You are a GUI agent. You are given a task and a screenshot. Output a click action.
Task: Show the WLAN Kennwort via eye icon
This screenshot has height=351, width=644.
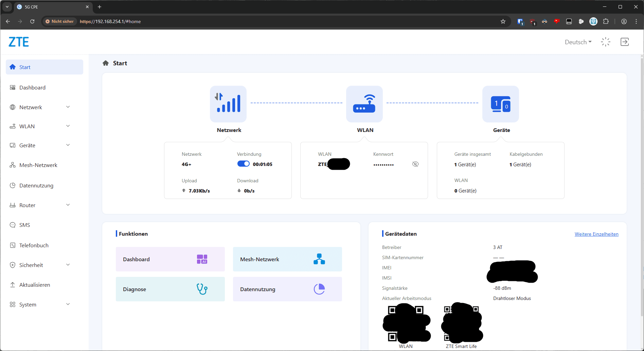[x=415, y=164]
